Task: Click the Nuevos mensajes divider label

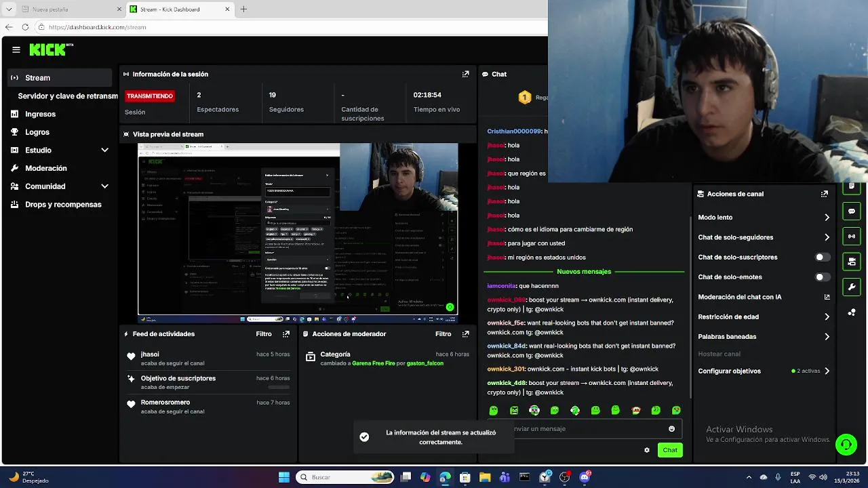Action: [x=584, y=272]
